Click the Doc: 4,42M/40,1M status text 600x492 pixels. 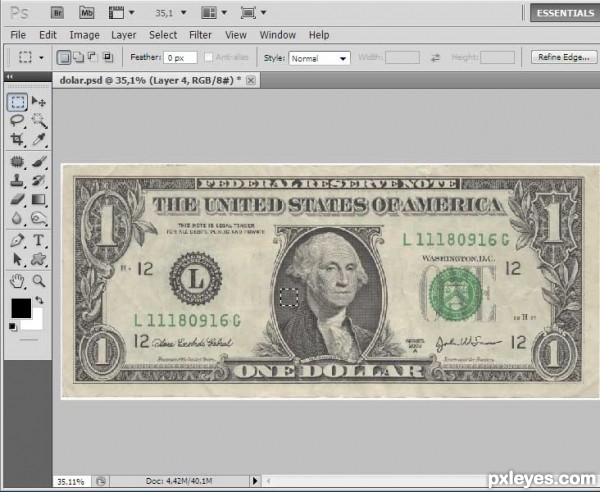point(179,481)
